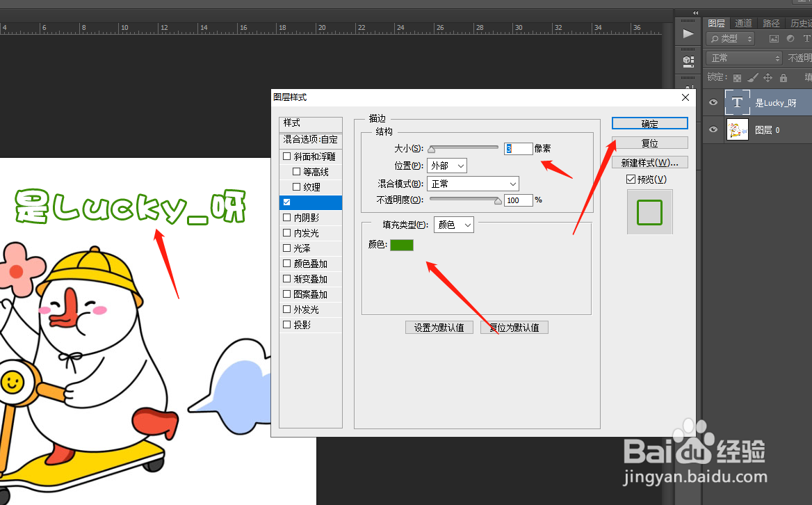Hide the 是Lucky_呀 text layer

713,102
